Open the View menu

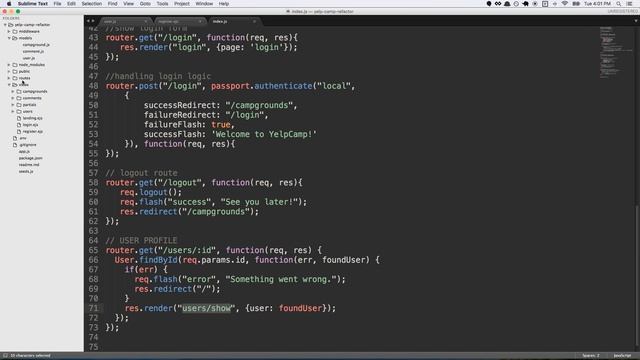click(128, 4)
